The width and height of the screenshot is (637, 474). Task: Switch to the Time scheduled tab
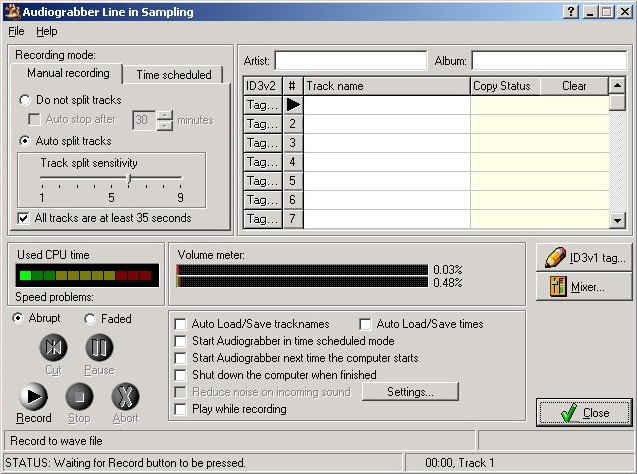click(x=174, y=75)
